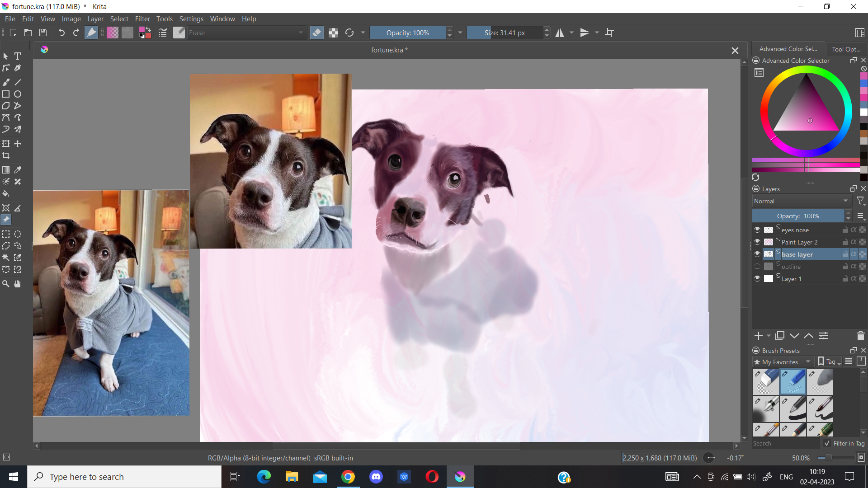868x488 pixels.
Task: Click horizontal mirror tool icon
Action: click(560, 33)
